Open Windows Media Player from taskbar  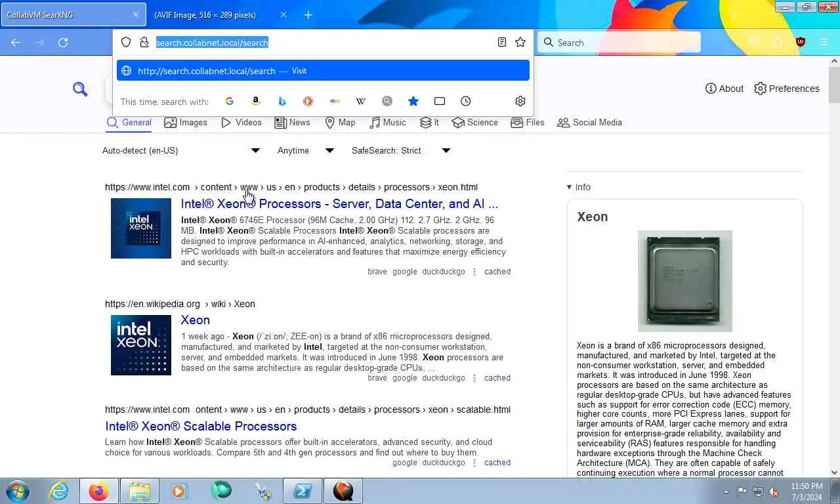(179, 491)
